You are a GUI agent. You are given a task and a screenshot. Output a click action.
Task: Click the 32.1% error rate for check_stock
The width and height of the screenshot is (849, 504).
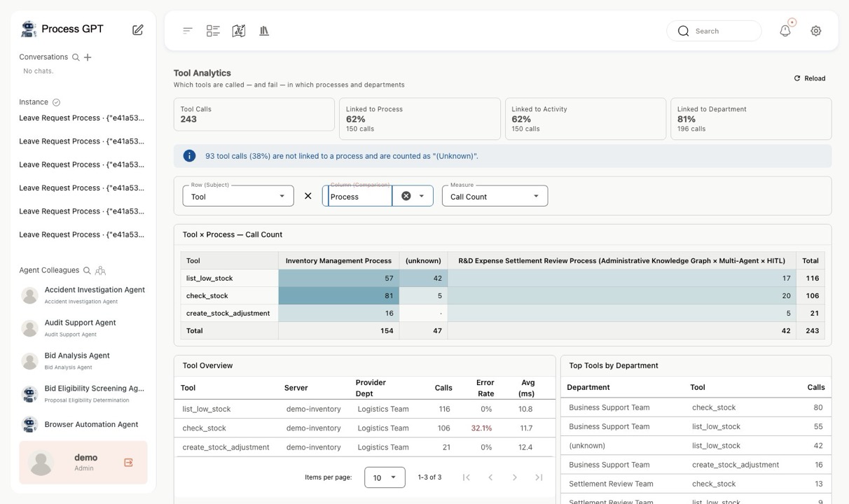pyautogui.click(x=481, y=428)
